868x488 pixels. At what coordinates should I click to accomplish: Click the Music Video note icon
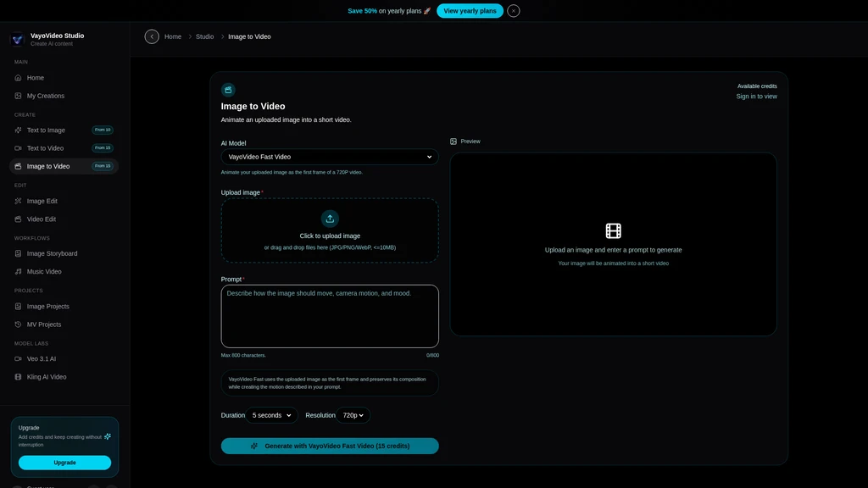tap(19, 272)
